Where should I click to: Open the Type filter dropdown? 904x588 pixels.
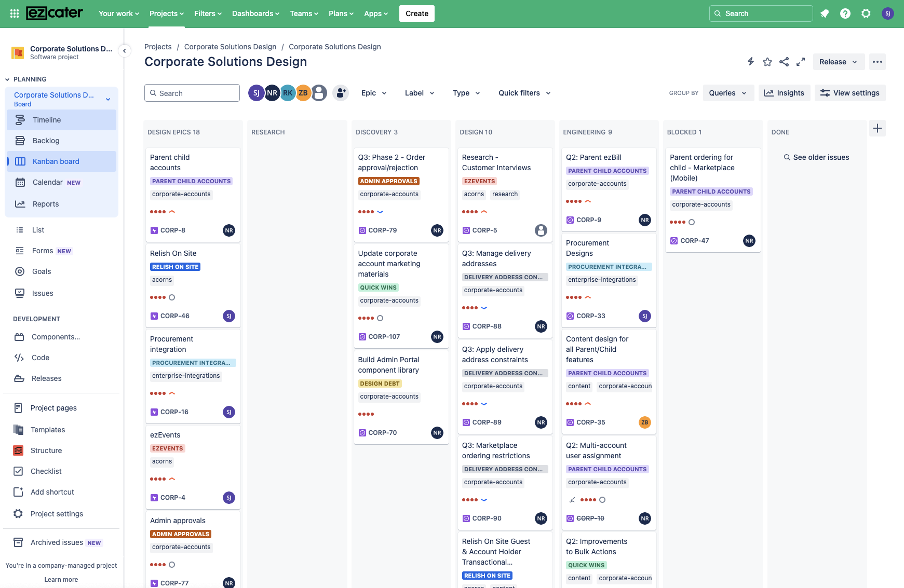466,93
